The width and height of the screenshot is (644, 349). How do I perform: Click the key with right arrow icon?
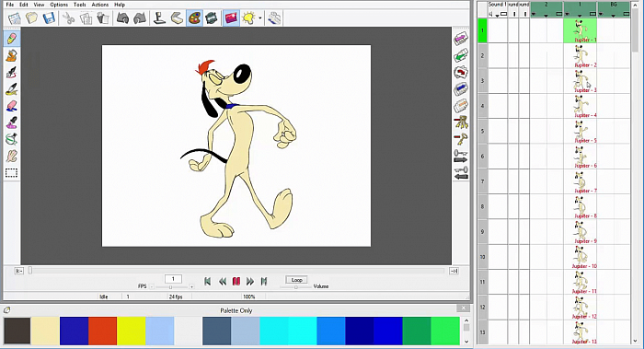461,157
